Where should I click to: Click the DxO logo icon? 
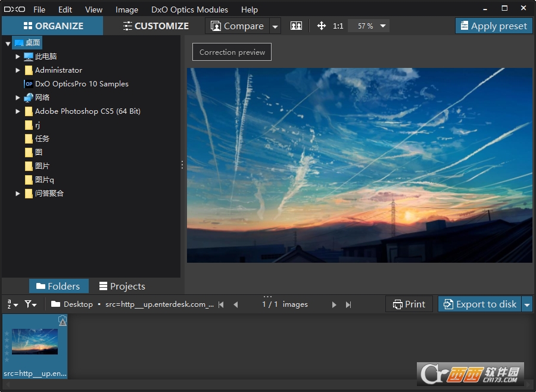(14, 10)
